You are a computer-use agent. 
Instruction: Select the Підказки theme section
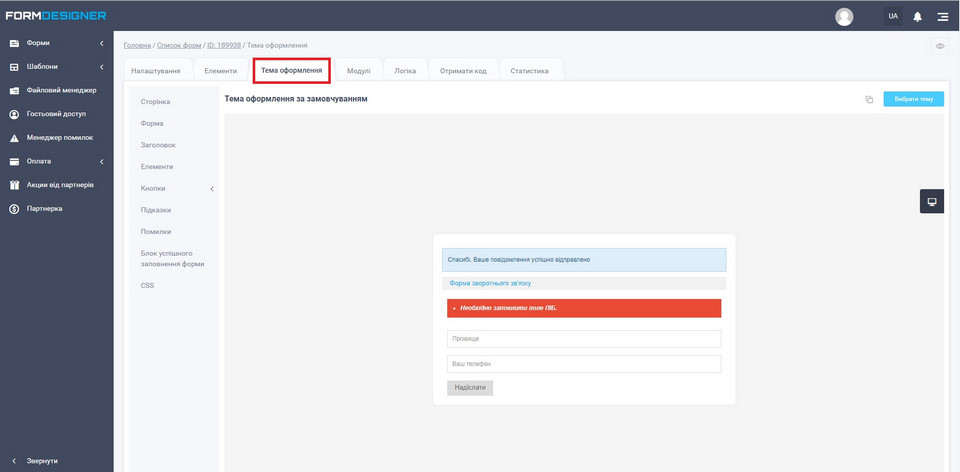coord(156,210)
